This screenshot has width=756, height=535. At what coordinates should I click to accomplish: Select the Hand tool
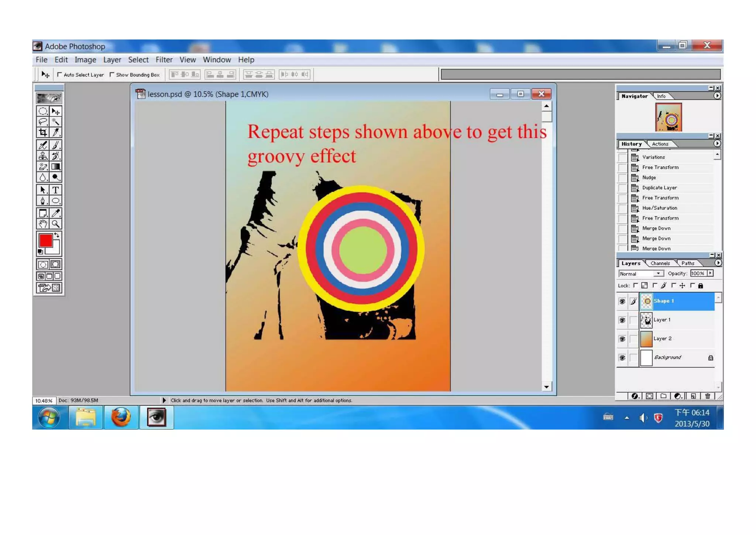[x=43, y=224]
